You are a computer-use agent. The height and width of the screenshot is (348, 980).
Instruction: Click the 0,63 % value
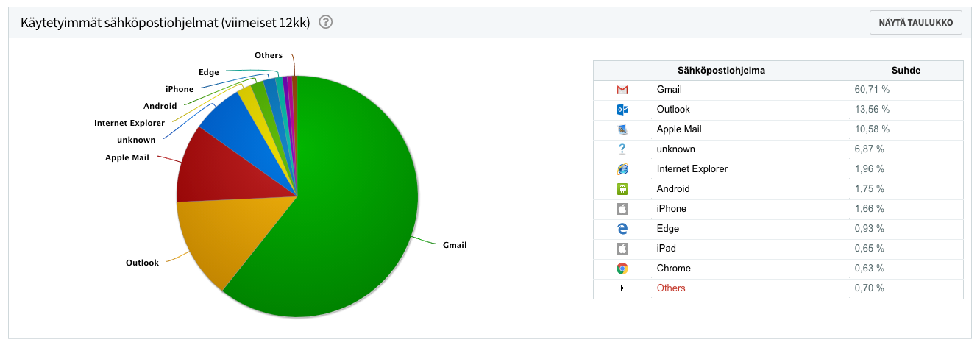point(870,269)
